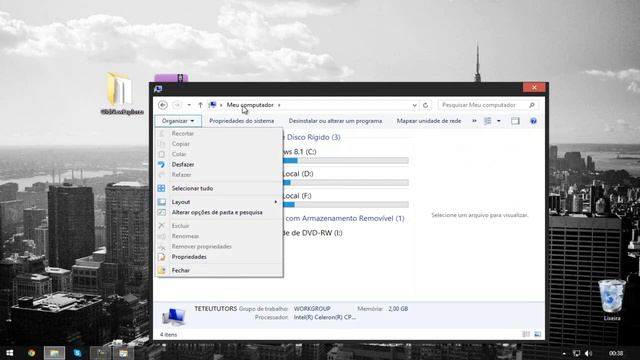Go back with the back arrow
Image resolution: width=640 pixels, height=360 pixels.
[x=162, y=105]
